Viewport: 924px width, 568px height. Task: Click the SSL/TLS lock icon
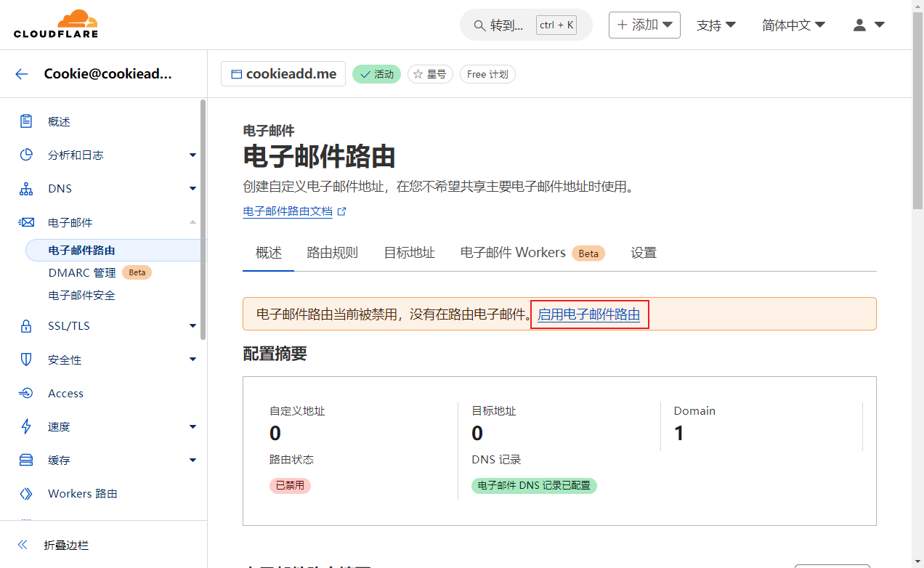pyautogui.click(x=26, y=326)
